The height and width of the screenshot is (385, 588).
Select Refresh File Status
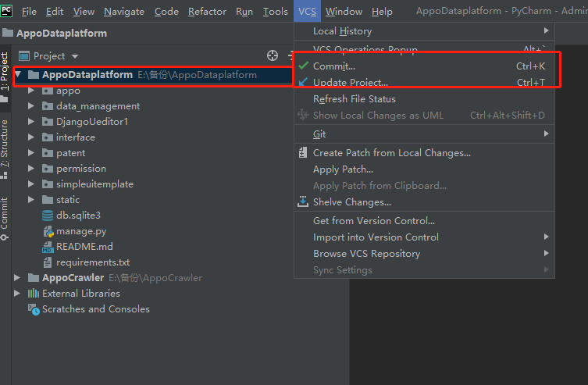pyautogui.click(x=424, y=99)
